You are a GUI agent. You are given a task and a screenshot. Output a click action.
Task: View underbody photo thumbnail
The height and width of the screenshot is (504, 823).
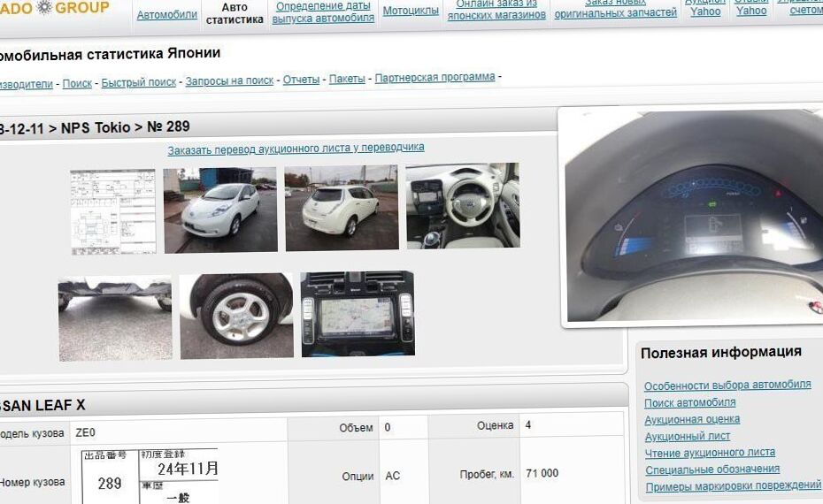pos(115,319)
